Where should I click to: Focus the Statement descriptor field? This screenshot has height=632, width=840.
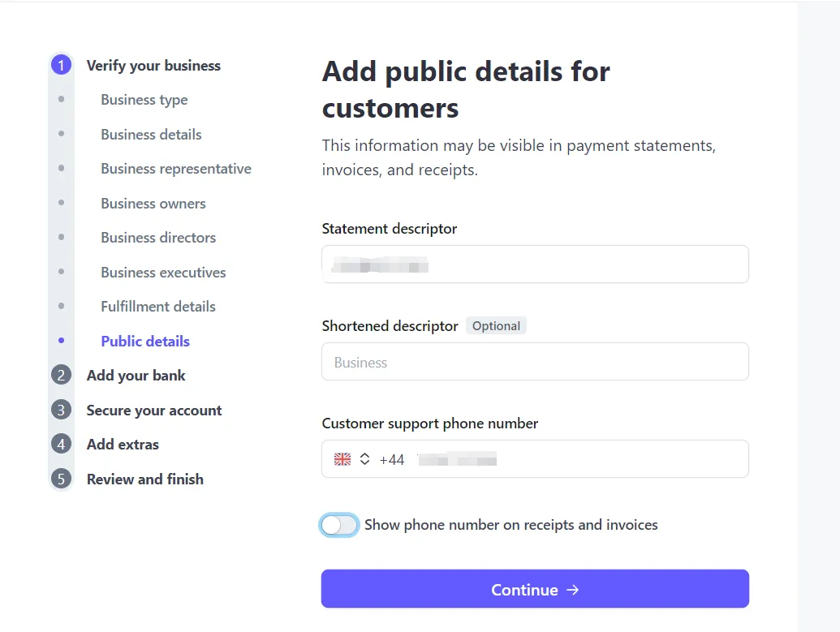[535, 264]
